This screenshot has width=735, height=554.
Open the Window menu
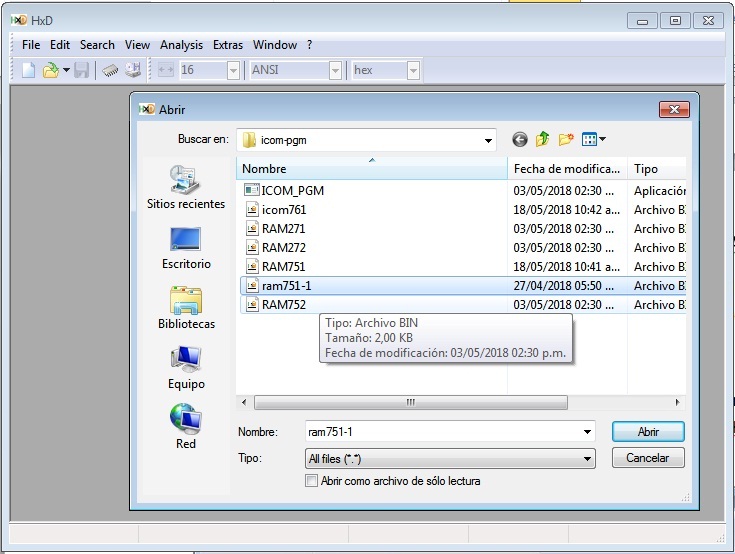(275, 45)
